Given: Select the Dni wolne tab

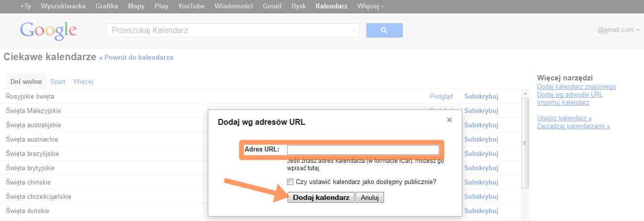Looking at the screenshot, I should tap(26, 82).
